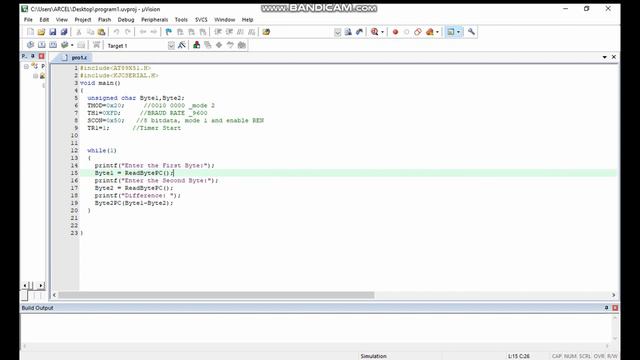The height and width of the screenshot is (360, 640).
Task: Disable all breakpoints
Action: point(418,32)
